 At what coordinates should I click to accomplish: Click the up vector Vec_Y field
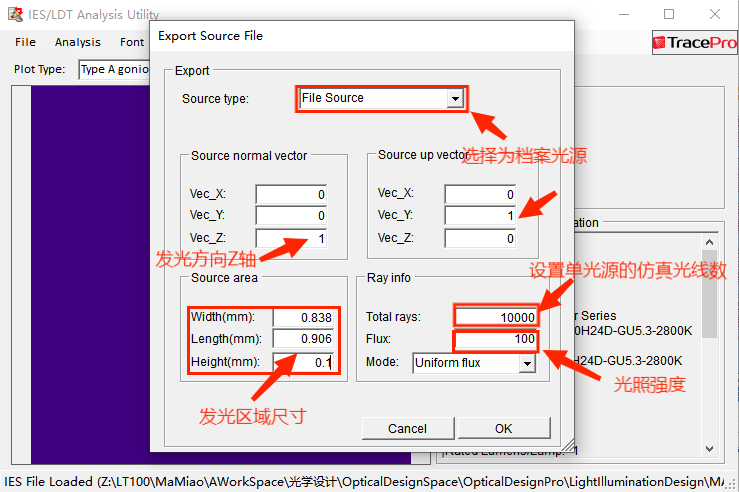[480, 215]
